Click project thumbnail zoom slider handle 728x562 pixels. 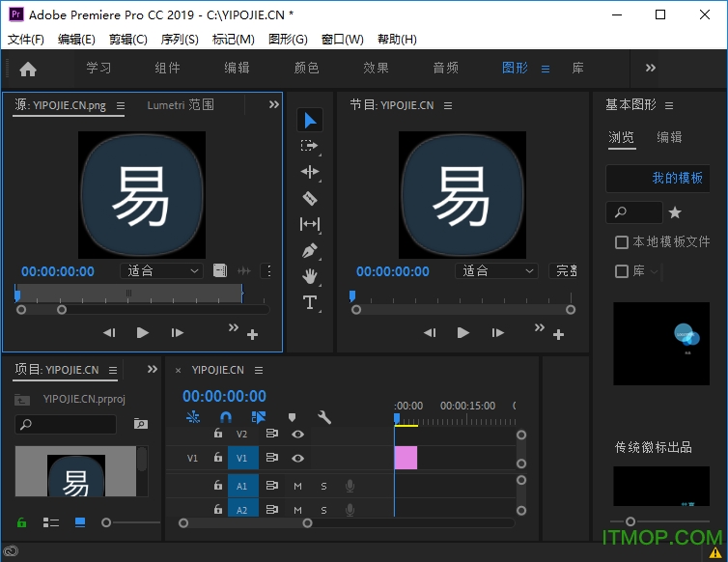(106, 523)
